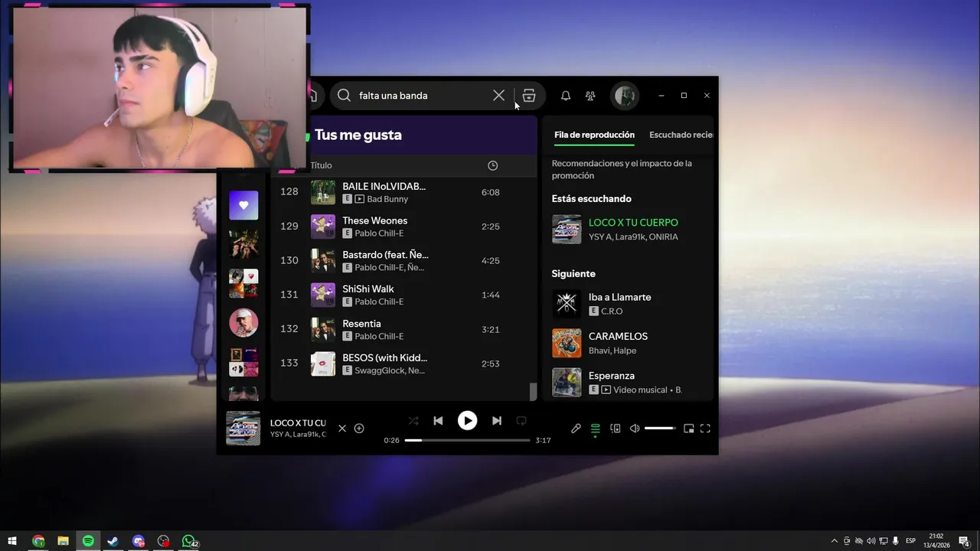The image size is (980, 551).
Task: Toggle the queue view button
Action: [595, 429]
